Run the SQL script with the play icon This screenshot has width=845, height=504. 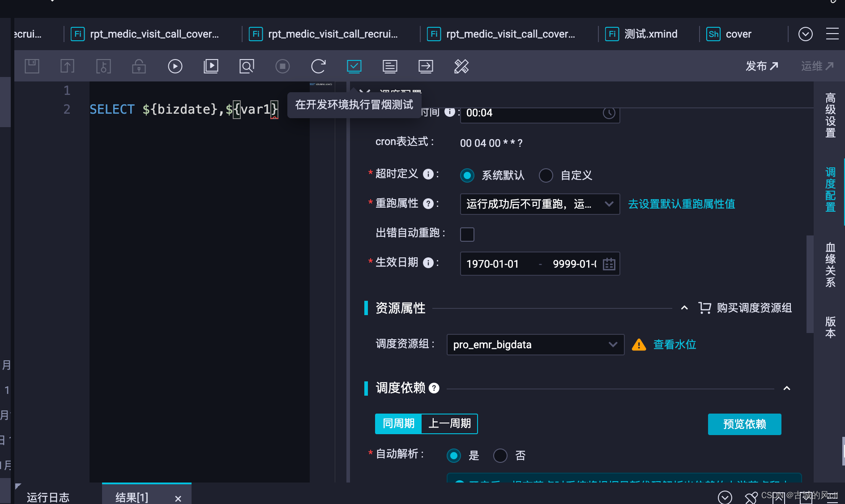(x=175, y=66)
